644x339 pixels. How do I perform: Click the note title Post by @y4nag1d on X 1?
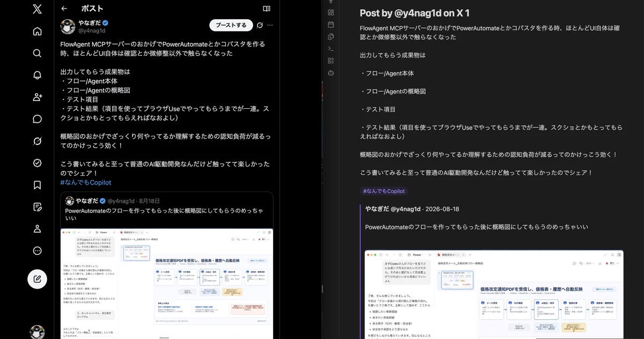pos(414,13)
